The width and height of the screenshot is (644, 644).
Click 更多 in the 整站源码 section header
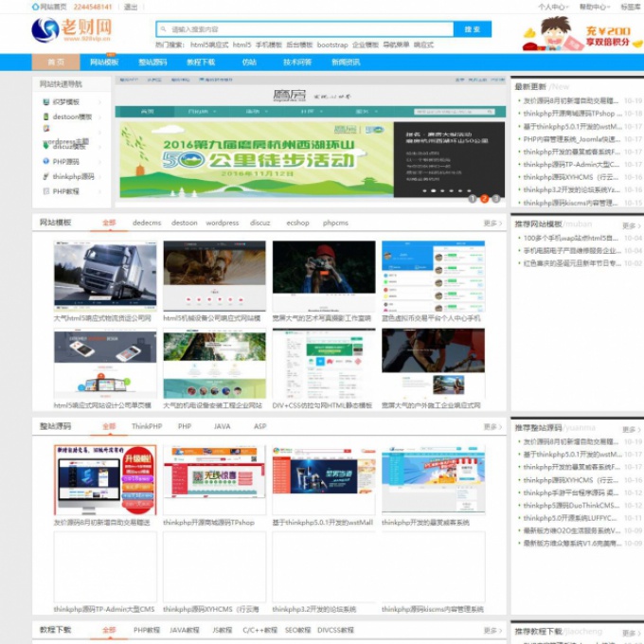(x=492, y=427)
